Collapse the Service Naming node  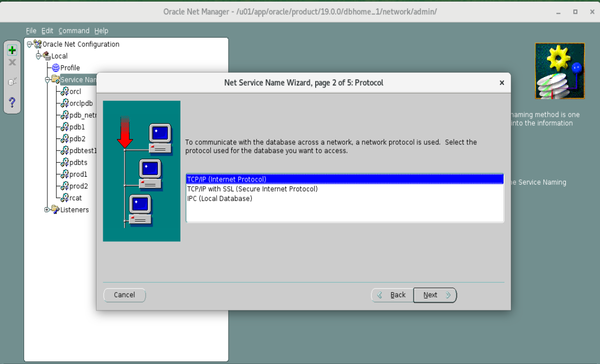(x=47, y=80)
